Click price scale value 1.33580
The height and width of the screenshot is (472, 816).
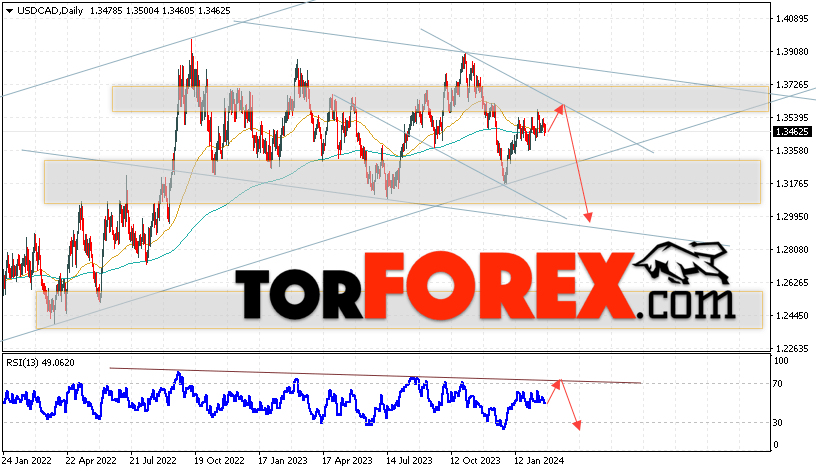(792, 151)
